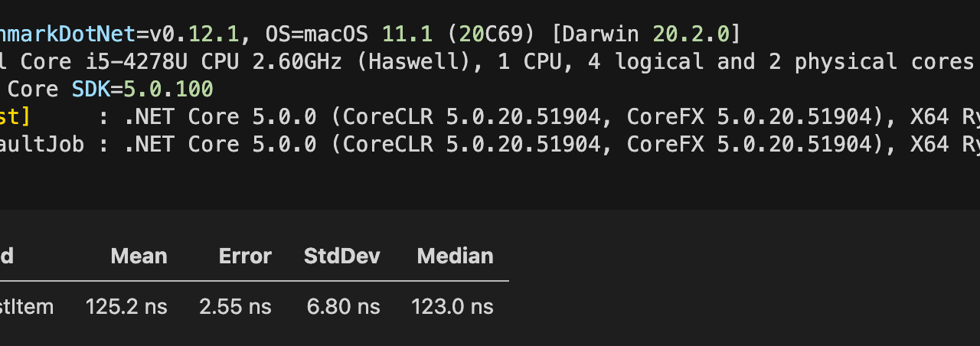This screenshot has width=980, height=346.
Task: Click the Mean column header
Action: (x=139, y=256)
